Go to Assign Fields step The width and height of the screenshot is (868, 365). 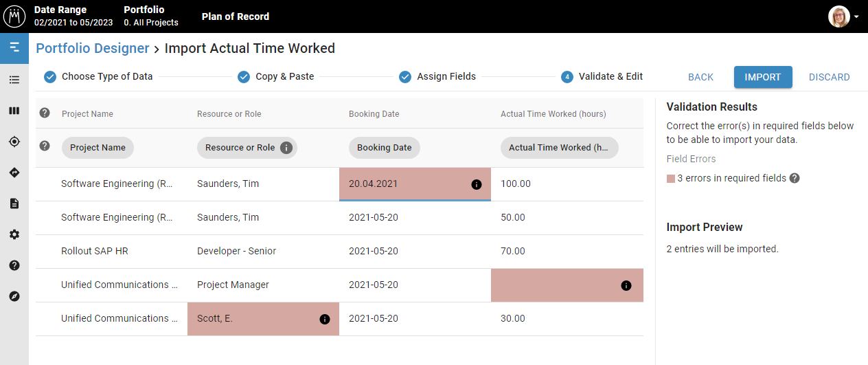tap(437, 77)
